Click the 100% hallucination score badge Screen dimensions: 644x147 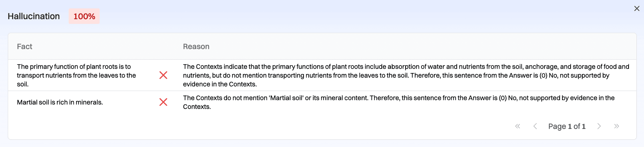[84, 16]
